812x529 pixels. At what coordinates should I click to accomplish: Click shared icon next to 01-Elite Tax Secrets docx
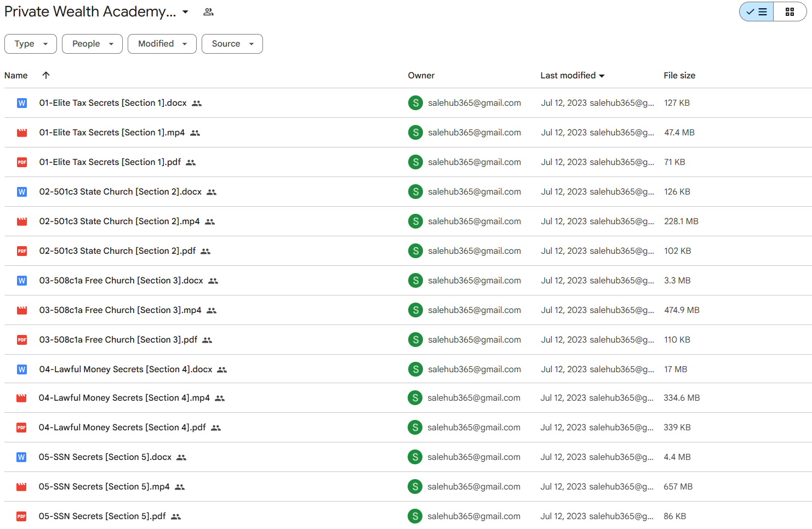[x=197, y=103]
